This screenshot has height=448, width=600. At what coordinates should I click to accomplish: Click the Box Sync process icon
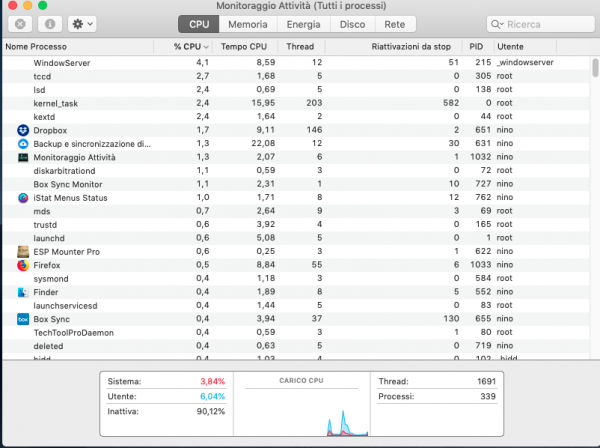point(23,319)
